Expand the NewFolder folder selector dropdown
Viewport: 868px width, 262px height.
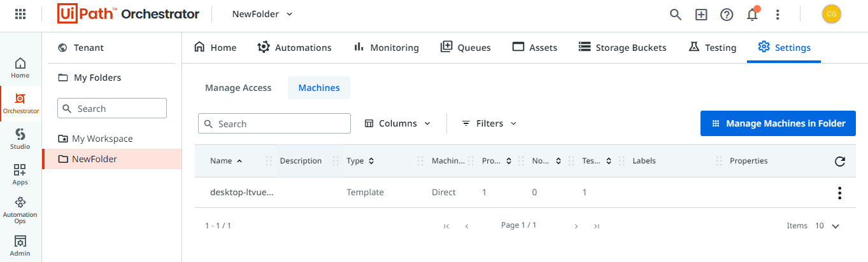pyautogui.click(x=263, y=14)
